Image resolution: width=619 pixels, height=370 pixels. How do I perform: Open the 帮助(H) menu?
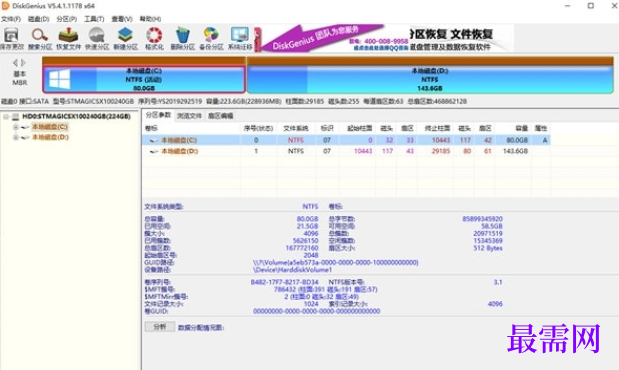tap(150, 19)
